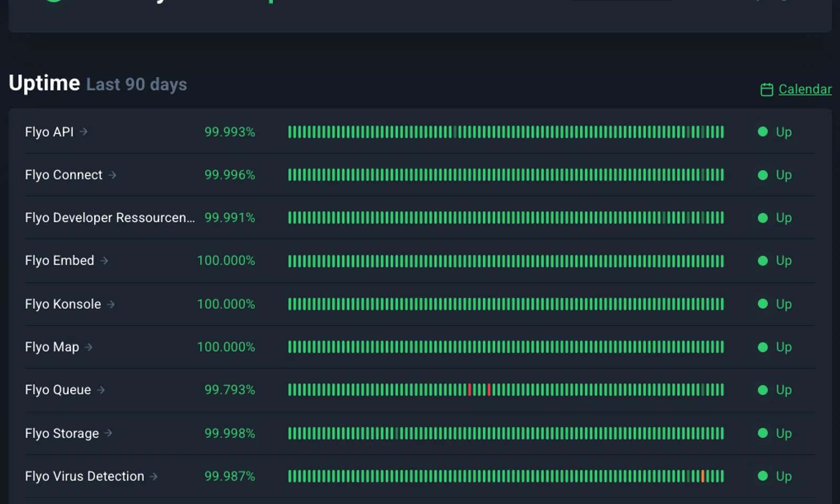
Task: Open Flyo Connect service details
Action: click(64, 175)
